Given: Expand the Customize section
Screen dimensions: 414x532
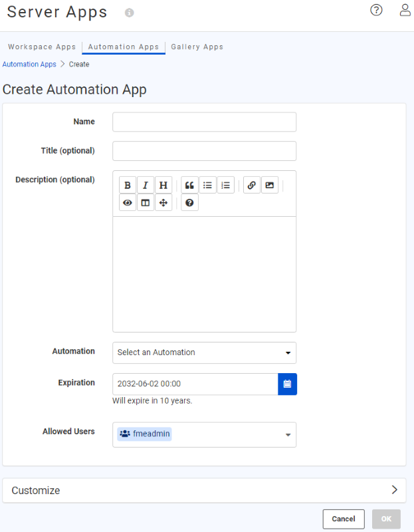Looking at the screenshot, I should pyautogui.click(x=204, y=490).
